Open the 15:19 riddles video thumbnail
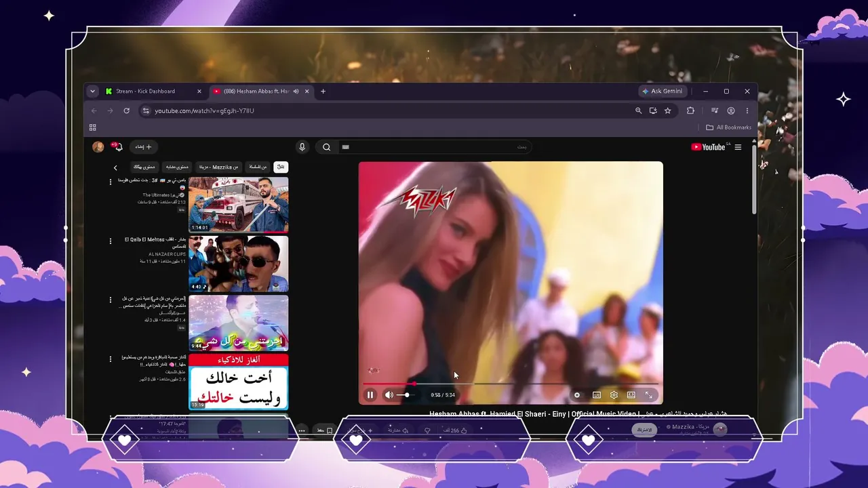 [239, 382]
